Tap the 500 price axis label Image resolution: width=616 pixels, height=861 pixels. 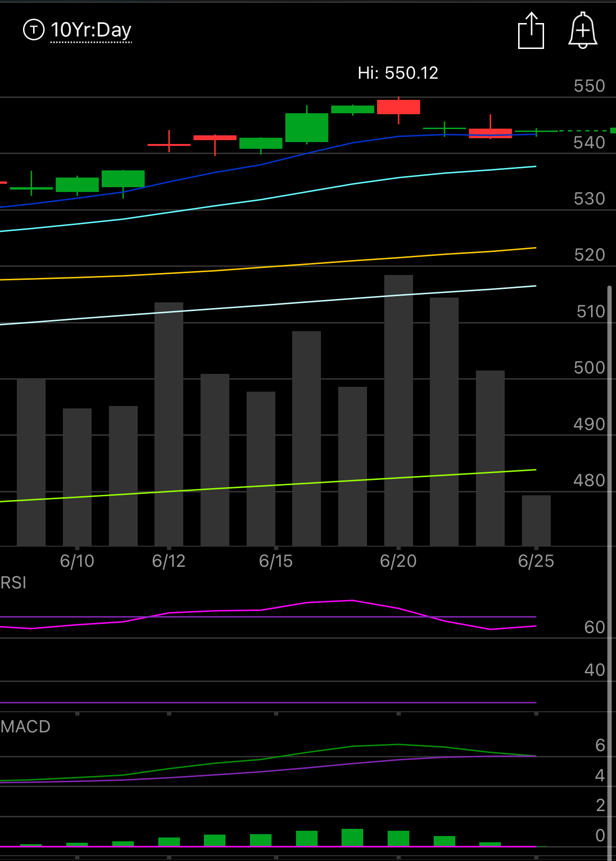tap(590, 368)
